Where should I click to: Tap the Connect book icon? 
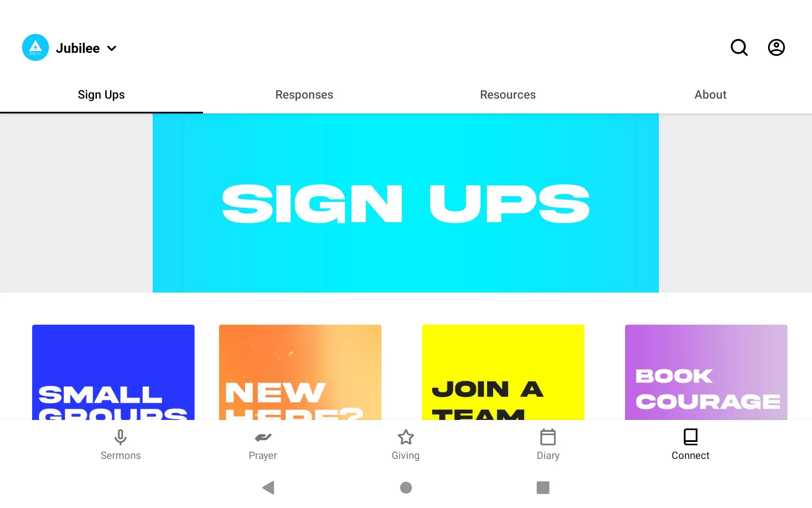coord(690,436)
